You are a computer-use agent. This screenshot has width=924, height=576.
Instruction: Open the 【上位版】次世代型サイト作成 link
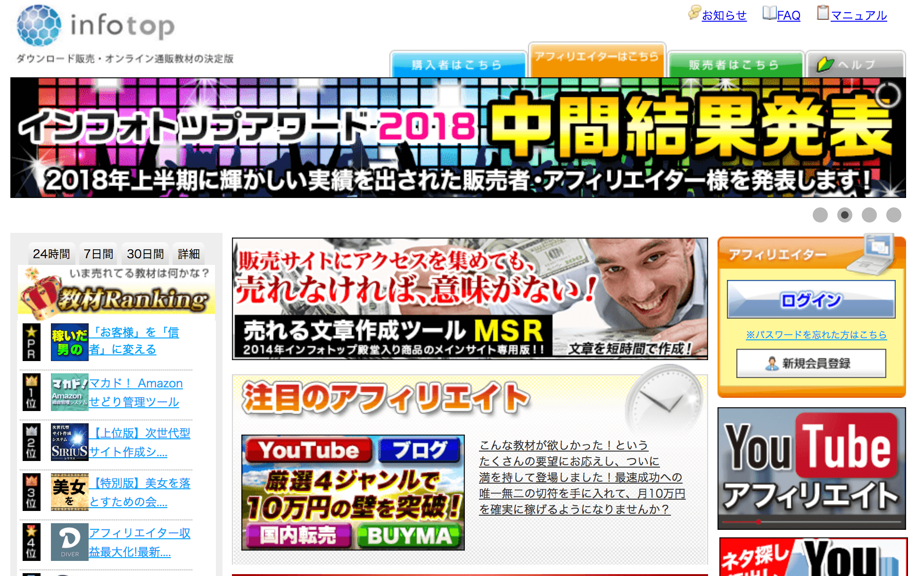tap(140, 442)
